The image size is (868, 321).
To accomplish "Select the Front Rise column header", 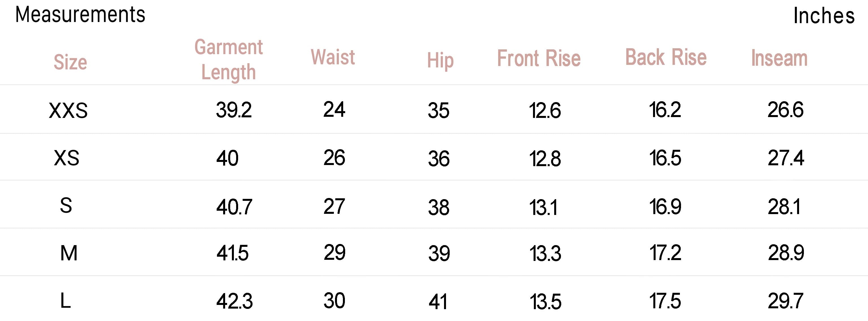I will (538, 59).
